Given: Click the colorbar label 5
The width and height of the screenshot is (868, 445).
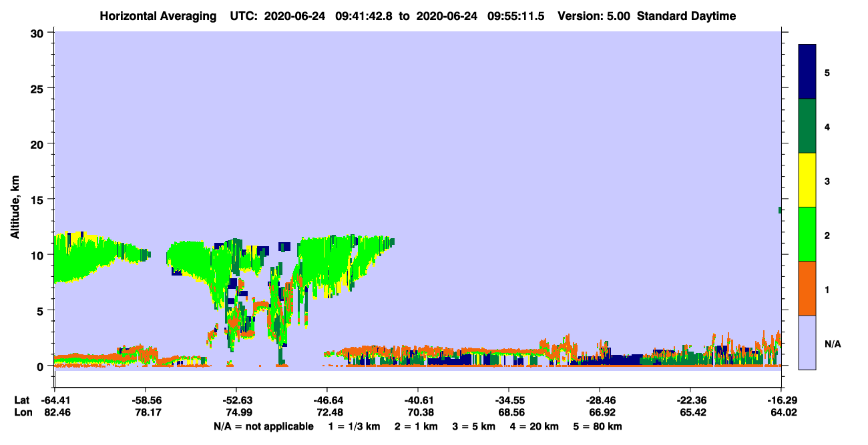Looking at the screenshot, I should [x=827, y=73].
